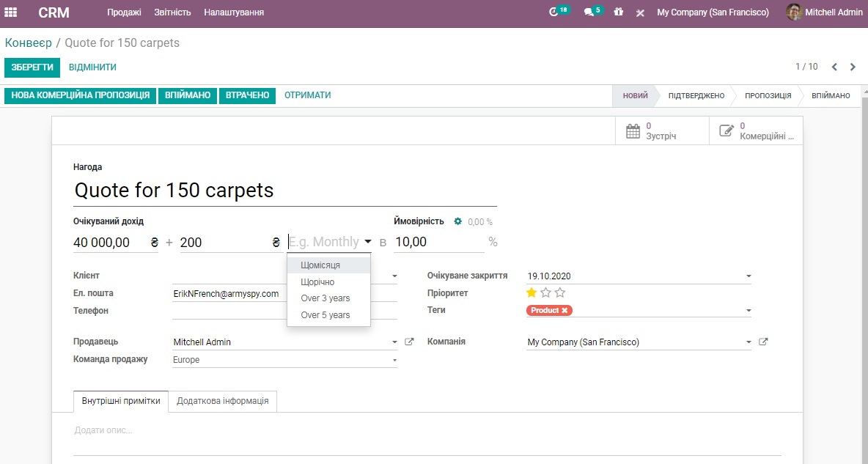
Task: Click НОВА КОМЕРЦІЙНА ПРОПОЗИЦІЯ button
Action: click(x=81, y=95)
